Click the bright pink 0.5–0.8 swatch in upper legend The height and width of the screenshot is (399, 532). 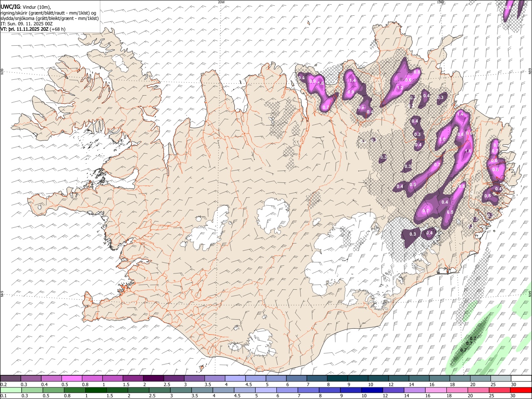71,379
